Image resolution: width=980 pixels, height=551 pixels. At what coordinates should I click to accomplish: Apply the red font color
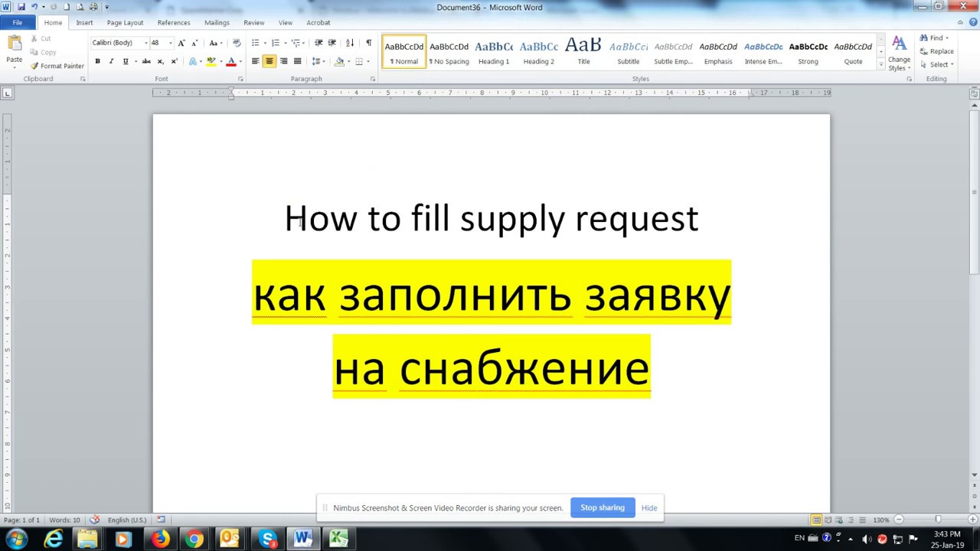(230, 61)
